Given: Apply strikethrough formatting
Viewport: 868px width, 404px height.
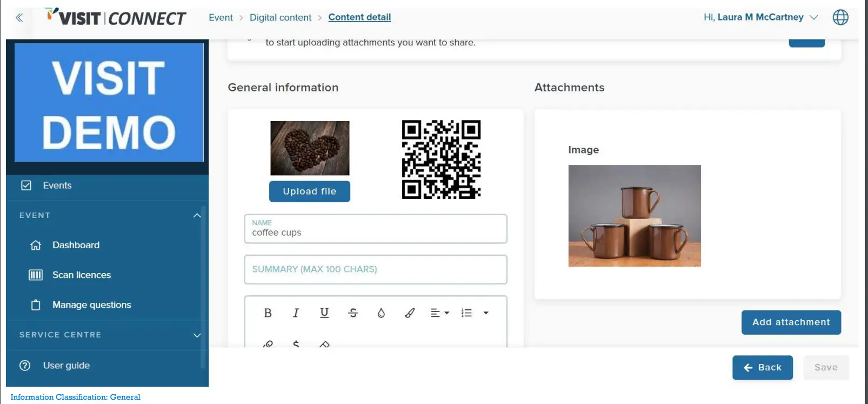Looking at the screenshot, I should click(353, 313).
